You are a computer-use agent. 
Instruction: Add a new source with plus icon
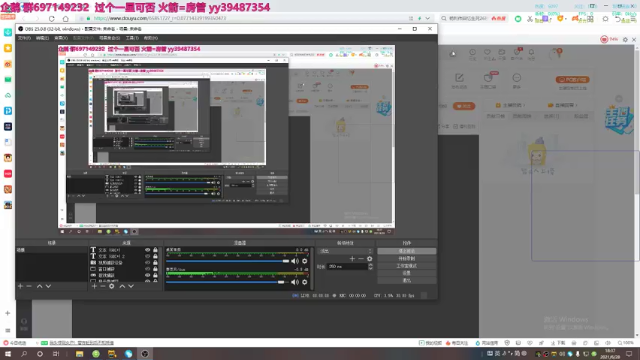point(94,287)
